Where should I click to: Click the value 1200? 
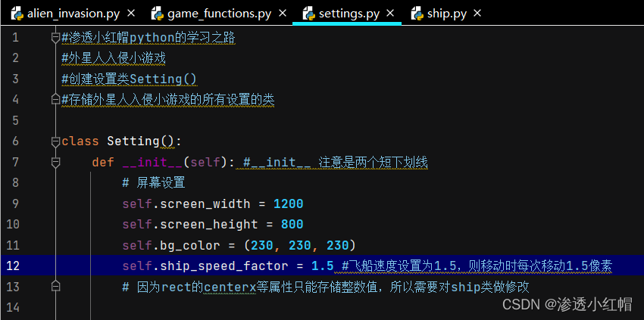coord(289,204)
